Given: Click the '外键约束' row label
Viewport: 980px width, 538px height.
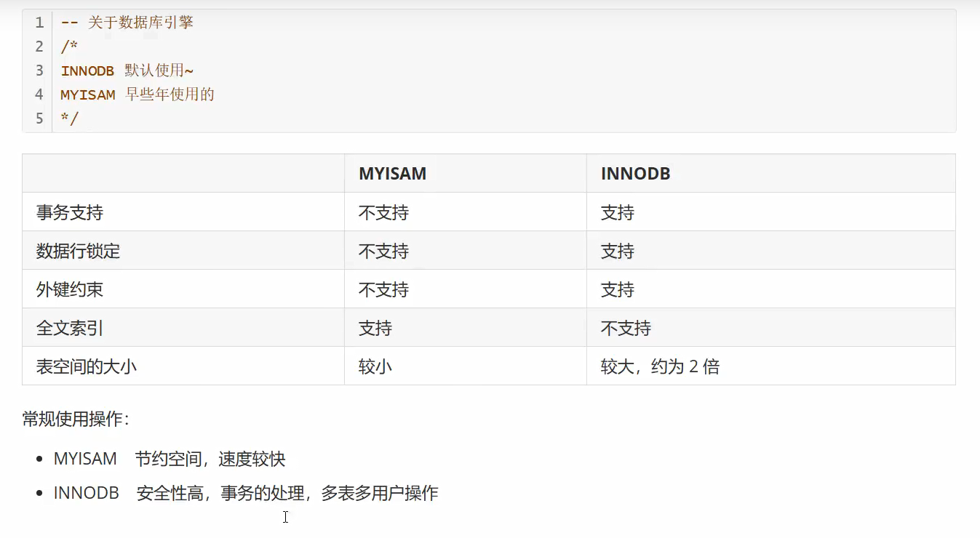Looking at the screenshot, I should click(x=70, y=289).
